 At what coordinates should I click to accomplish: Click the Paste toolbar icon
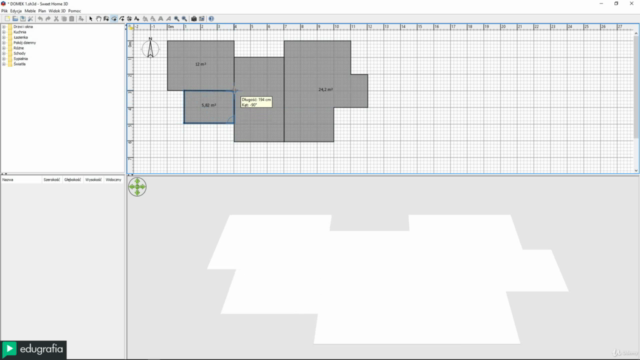72,19
